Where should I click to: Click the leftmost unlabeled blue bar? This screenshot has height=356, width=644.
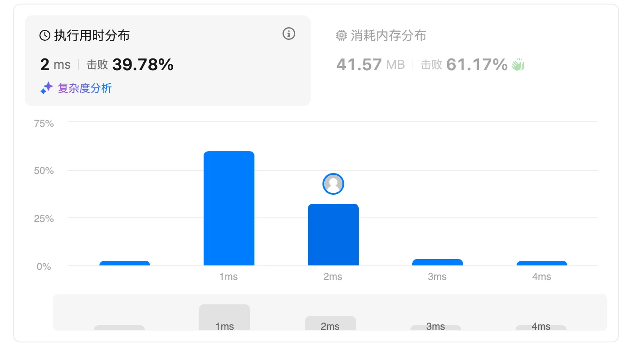tap(125, 263)
